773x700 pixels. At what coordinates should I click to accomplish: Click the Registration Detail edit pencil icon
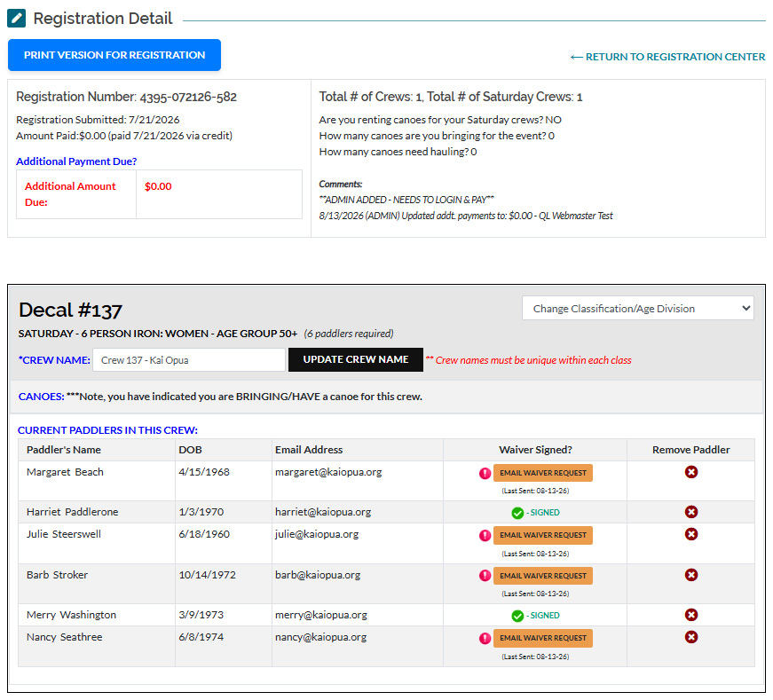coord(16,19)
